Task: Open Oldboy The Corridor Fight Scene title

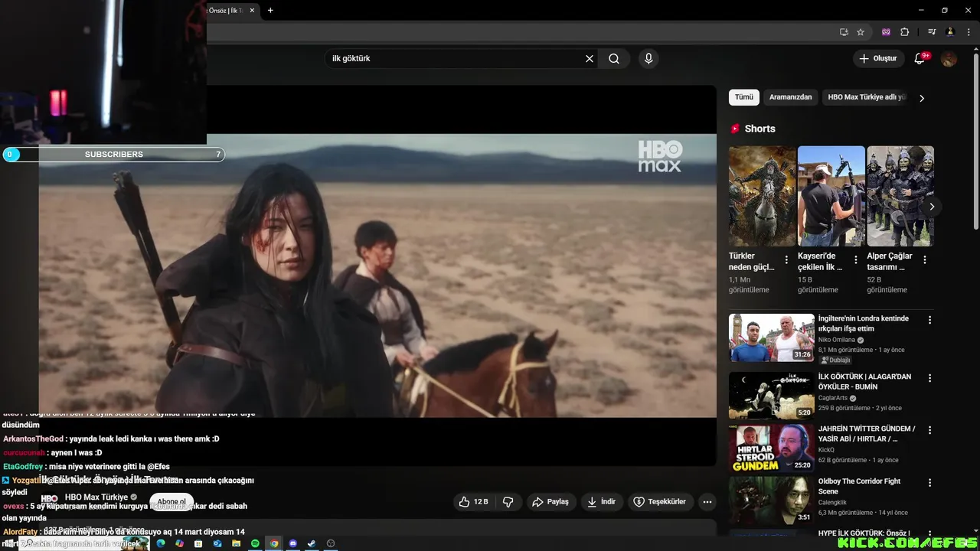Action: click(x=859, y=486)
